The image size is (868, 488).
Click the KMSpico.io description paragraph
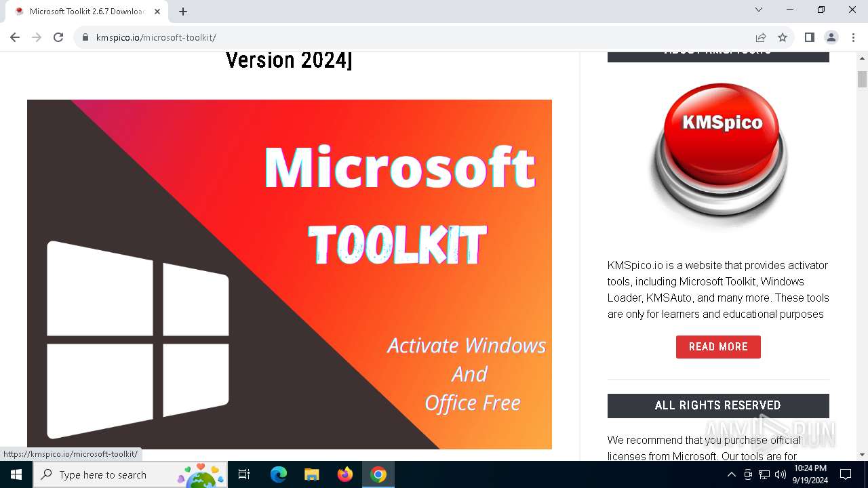pyautogui.click(x=718, y=289)
